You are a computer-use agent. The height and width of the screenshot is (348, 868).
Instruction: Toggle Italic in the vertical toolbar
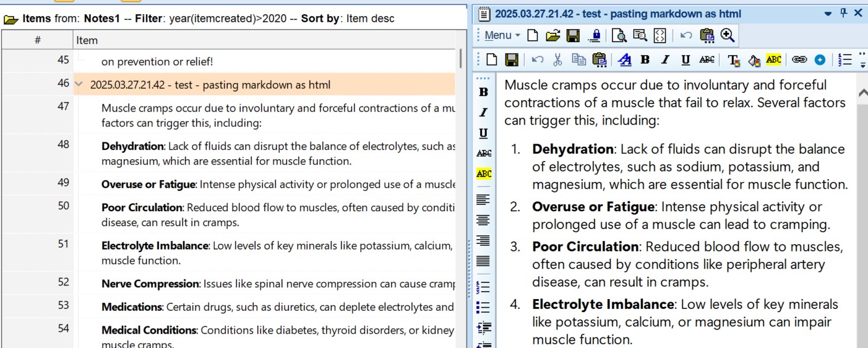484,112
